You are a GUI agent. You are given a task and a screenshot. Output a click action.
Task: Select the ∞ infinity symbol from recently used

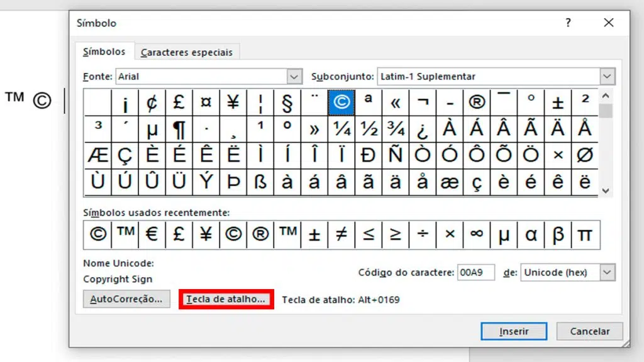click(x=476, y=234)
